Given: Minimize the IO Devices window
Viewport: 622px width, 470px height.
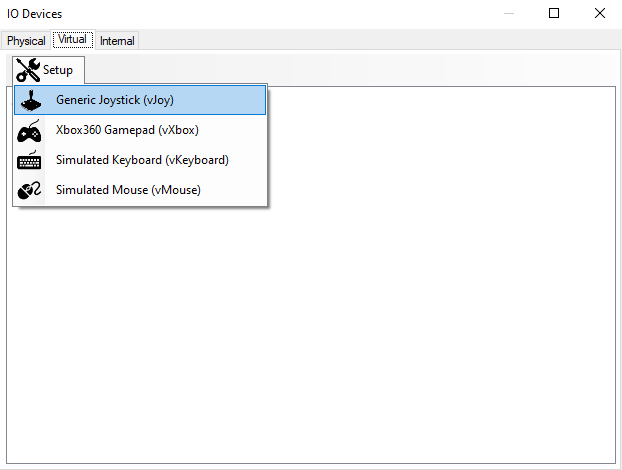Looking at the screenshot, I should 510,14.
